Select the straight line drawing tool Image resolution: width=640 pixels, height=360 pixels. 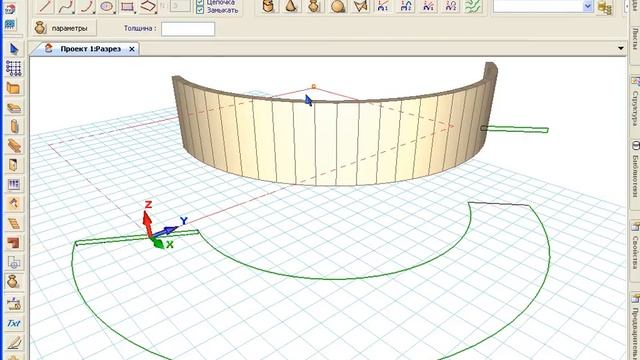pos(45,7)
